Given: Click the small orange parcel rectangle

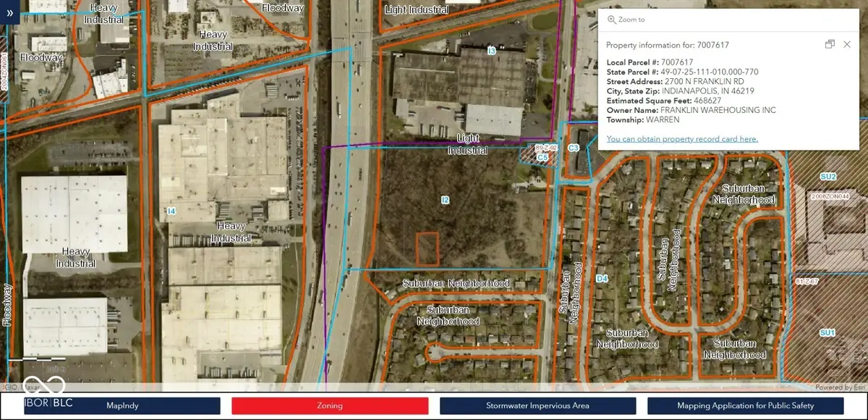Looking at the screenshot, I should tap(427, 248).
